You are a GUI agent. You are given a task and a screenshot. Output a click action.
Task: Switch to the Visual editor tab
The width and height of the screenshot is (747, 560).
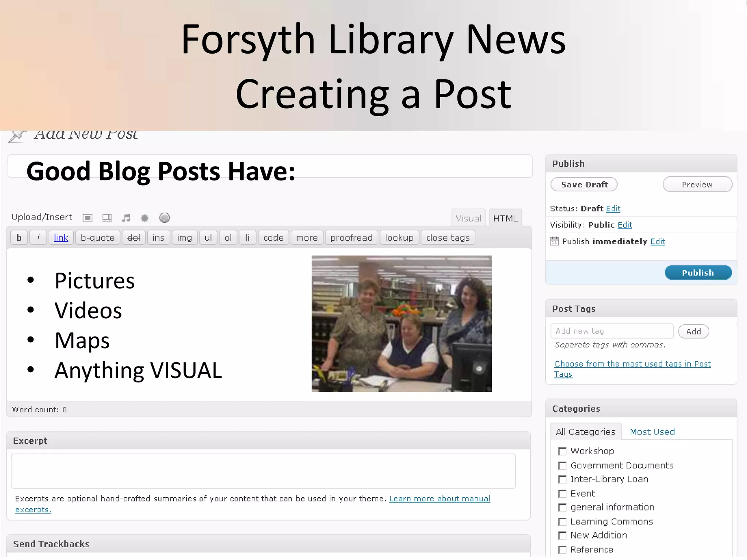click(x=469, y=218)
